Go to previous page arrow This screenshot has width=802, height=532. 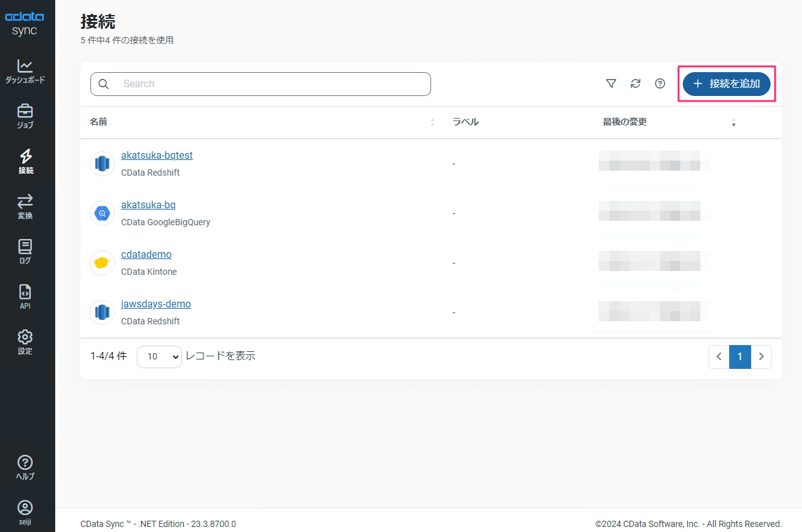click(719, 356)
